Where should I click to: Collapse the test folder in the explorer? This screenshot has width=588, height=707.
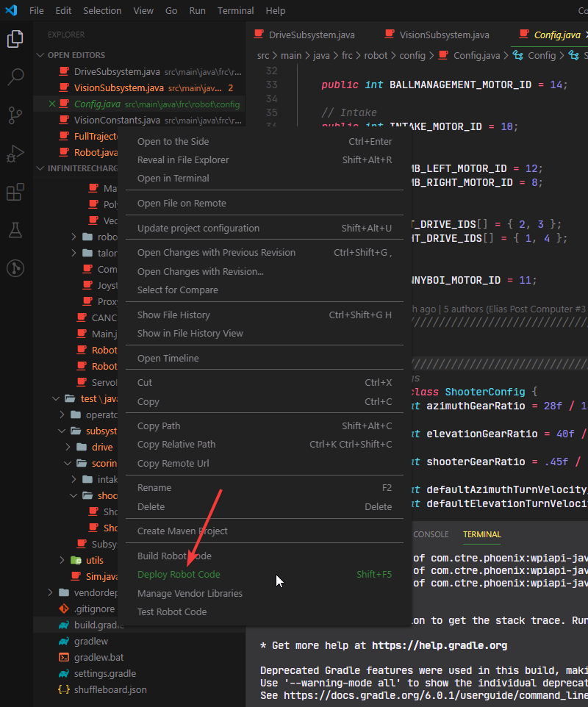click(x=56, y=398)
